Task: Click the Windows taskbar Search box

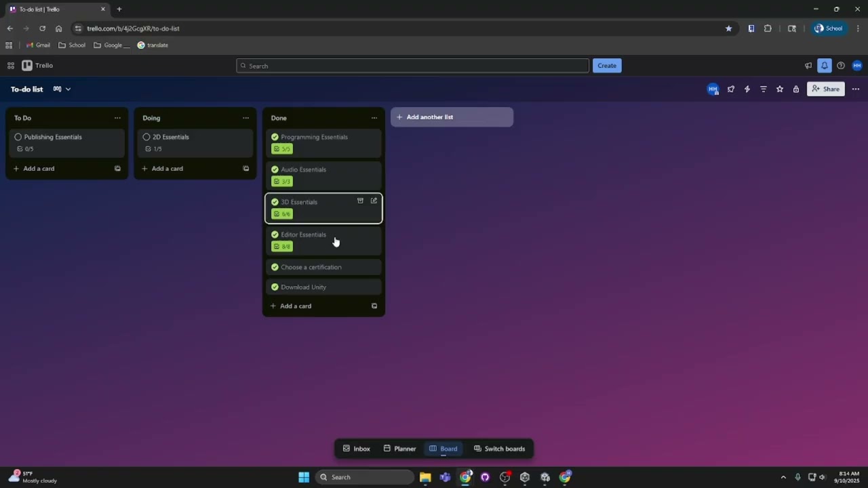Action: click(x=365, y=477)
